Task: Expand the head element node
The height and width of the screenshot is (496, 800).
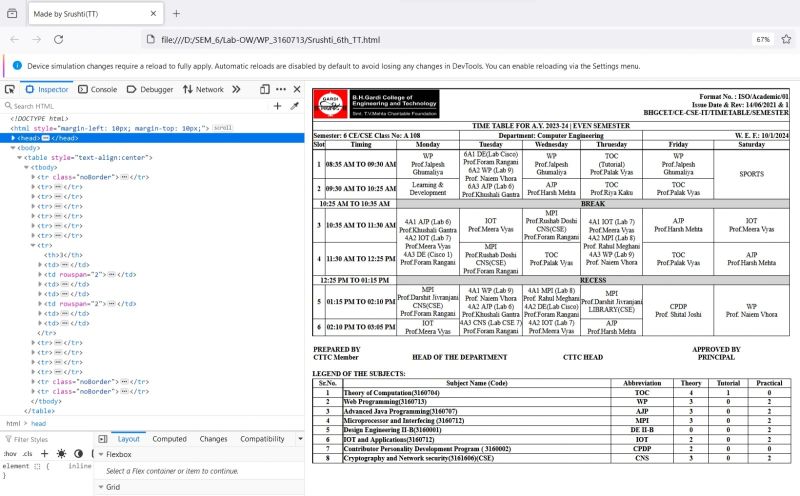Action: pyautogui.click(x=14, y=137)
